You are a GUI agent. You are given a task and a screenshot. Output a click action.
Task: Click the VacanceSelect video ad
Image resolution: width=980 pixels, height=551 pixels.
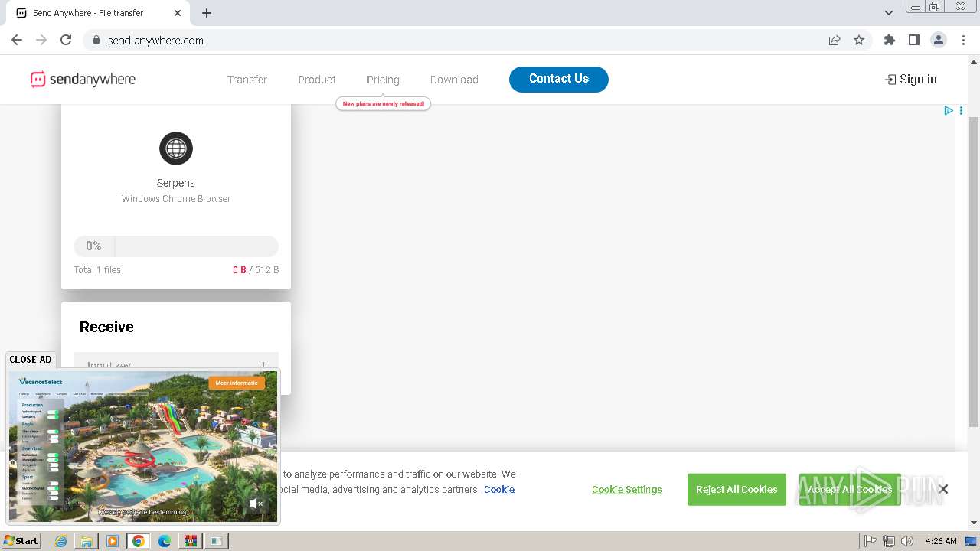point(143,447)
